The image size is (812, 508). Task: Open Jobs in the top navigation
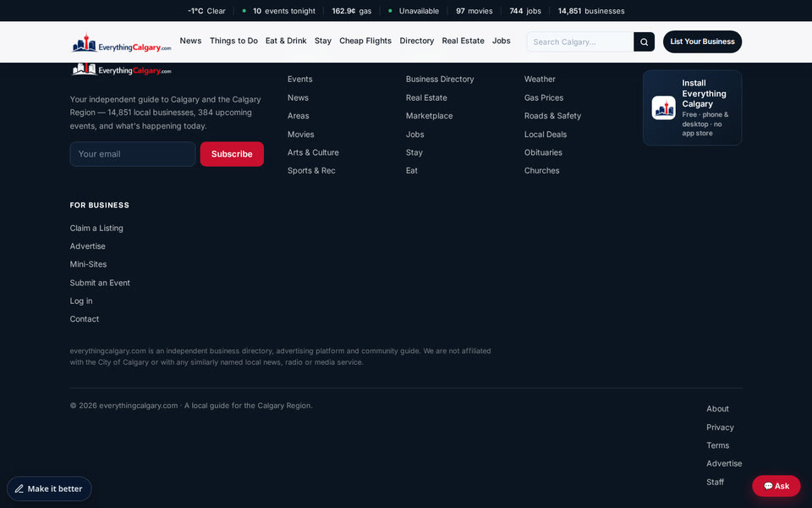pos(502,41)
